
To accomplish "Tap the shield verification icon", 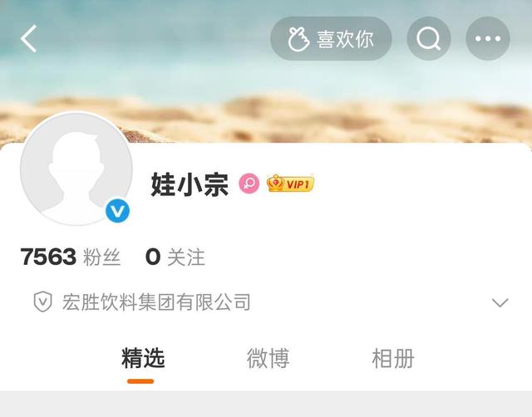I will pos(42,302).
